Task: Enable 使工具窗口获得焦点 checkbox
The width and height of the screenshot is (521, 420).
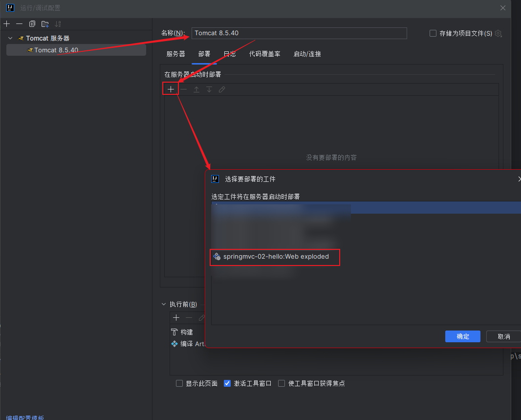Action: tap(282, 383)
